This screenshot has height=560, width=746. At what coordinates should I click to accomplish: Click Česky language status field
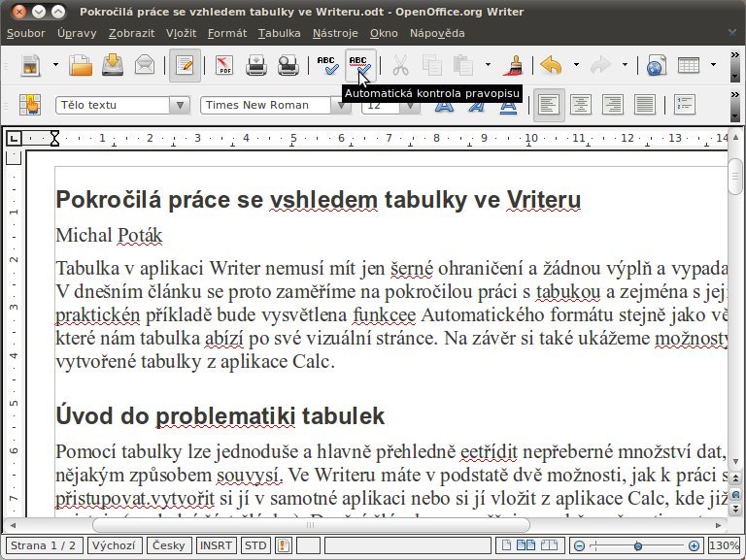point(169,545)
